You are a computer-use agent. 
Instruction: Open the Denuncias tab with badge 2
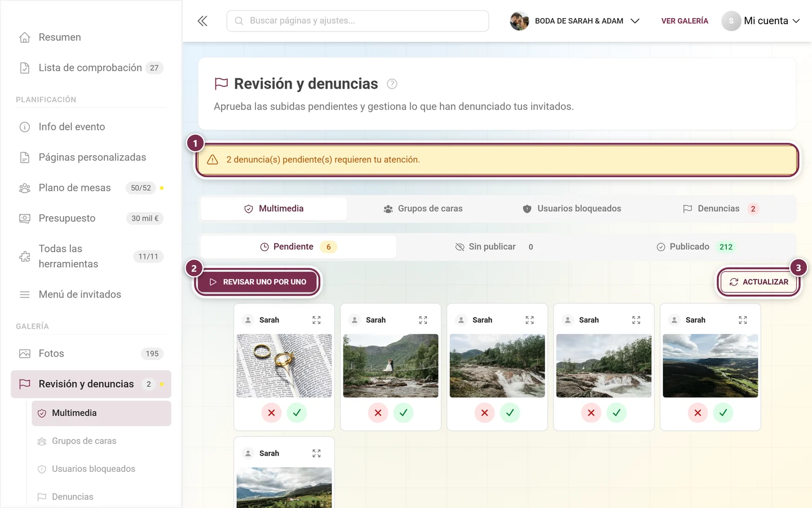(x=721, y=209)
